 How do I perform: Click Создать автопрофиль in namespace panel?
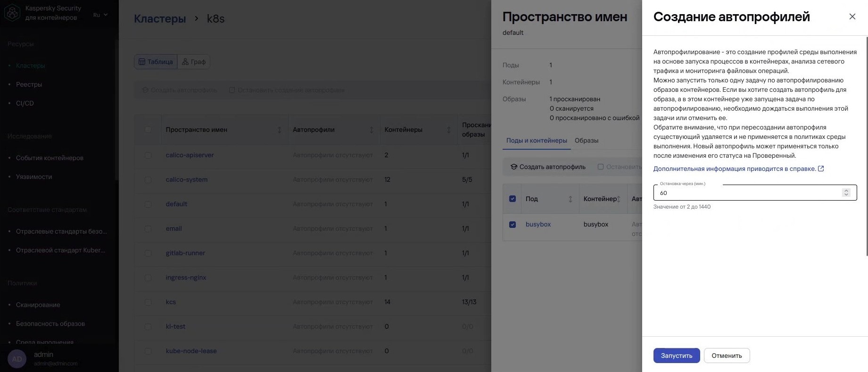click(548, 167)
